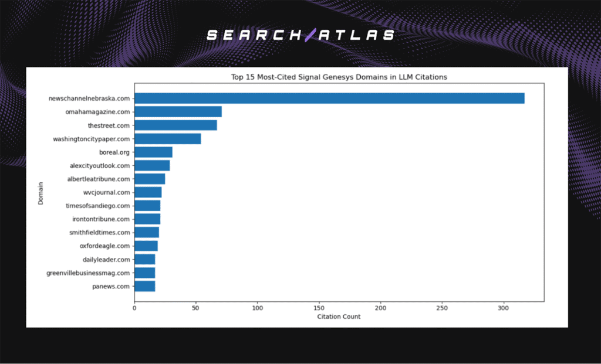Image resolution: width=601 pixels, height=364 pixels.
Task: Click the Citation Count axis label
Action: (339, 317)
